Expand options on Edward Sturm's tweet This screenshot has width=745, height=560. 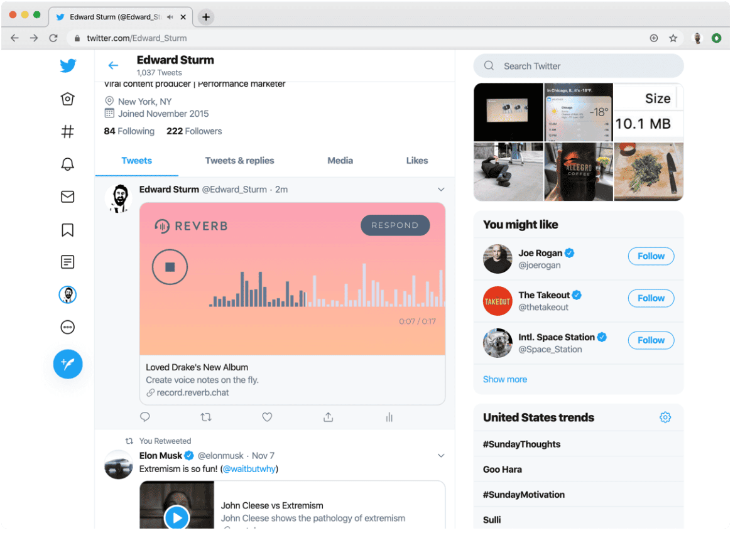pos(441,190)
